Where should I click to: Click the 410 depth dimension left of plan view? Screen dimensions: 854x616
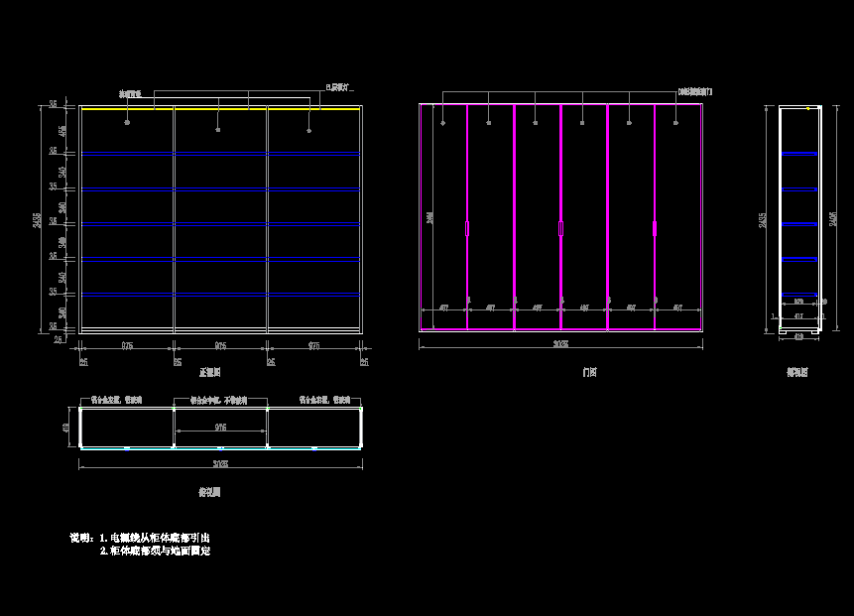65,428
